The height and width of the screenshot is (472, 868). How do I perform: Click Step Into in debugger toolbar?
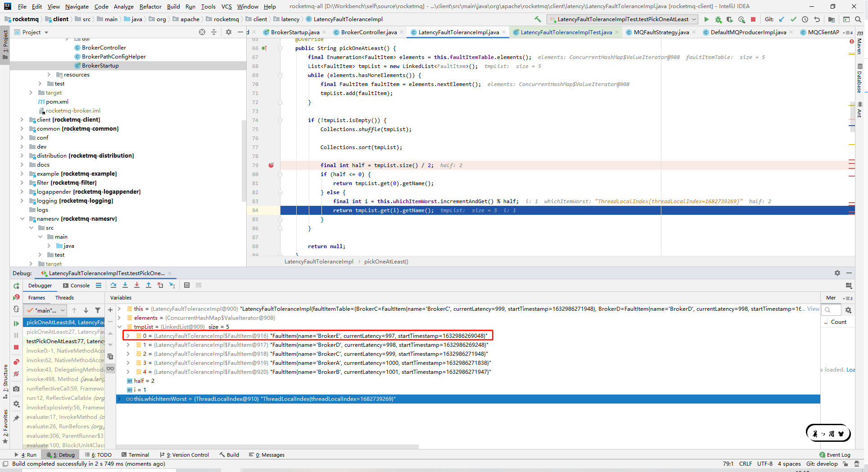pos(125,285)
